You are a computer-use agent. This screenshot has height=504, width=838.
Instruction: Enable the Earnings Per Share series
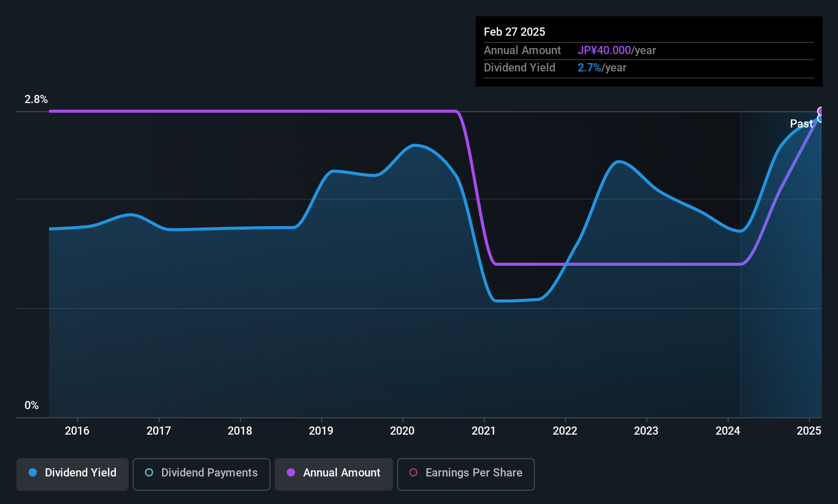466,474
